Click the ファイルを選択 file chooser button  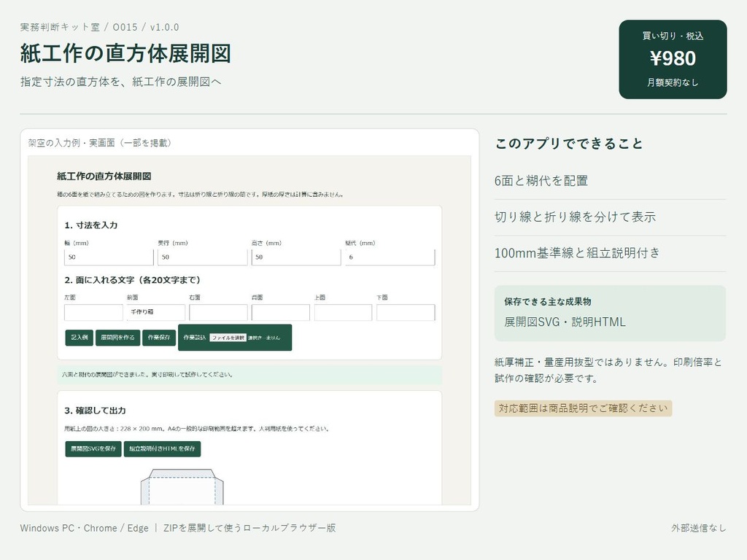click(x=228, y=338)
